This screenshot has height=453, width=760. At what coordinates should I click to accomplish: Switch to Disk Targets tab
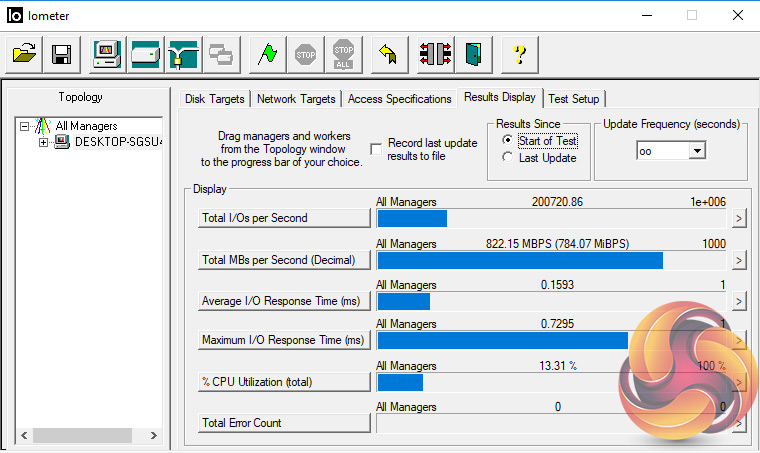(215, 99)
